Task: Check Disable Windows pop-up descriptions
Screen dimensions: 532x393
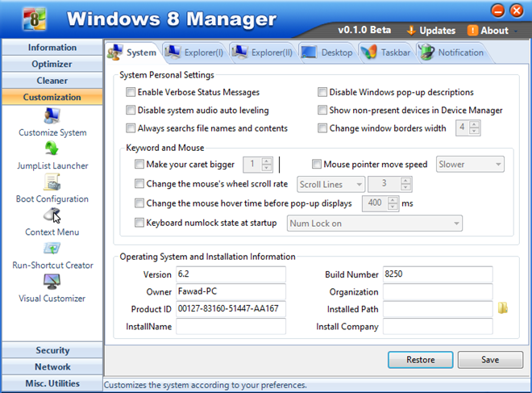Action: tap(322, 92)
